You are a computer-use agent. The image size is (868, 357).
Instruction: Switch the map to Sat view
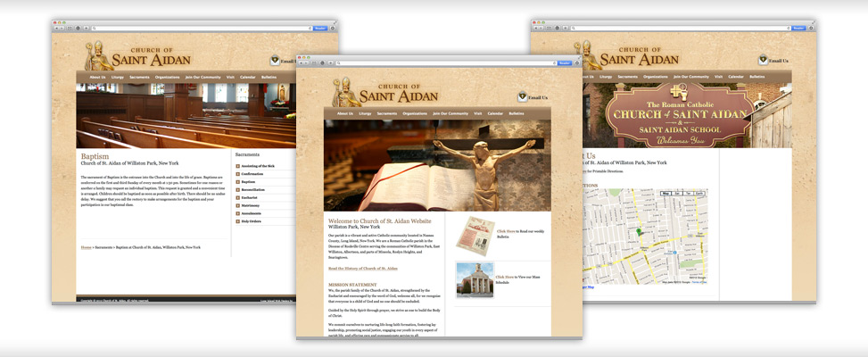click(677, 194)
